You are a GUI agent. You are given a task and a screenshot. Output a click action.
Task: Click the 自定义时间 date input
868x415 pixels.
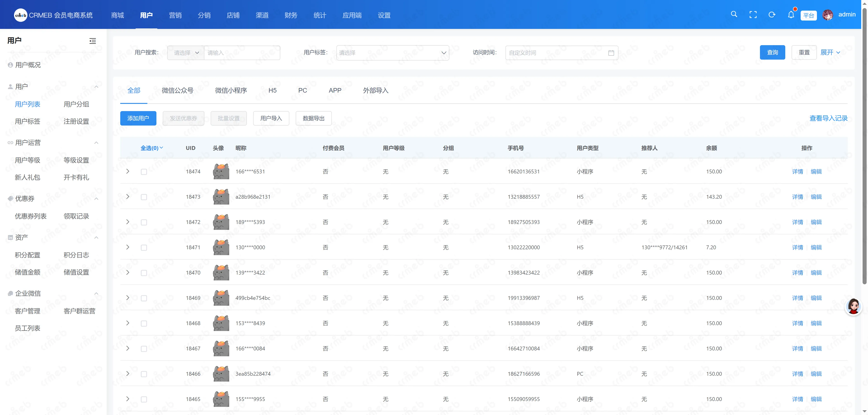point(561,53)
